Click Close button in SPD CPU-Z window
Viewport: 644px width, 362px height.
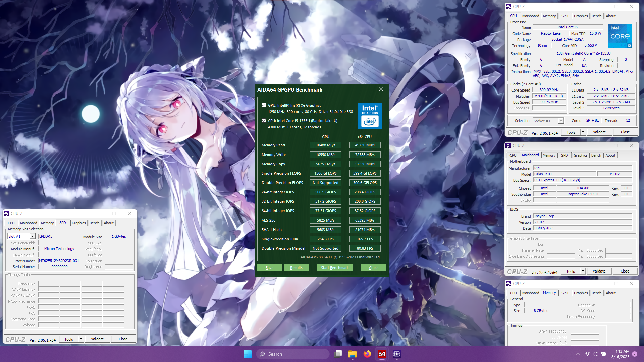pyautogui.click(x=123, y=339)
